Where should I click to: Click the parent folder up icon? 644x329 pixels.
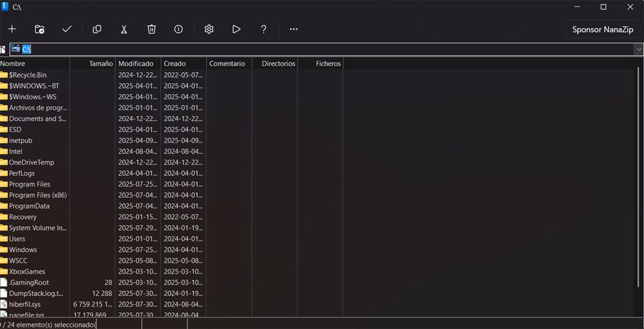tap(3, 50)
